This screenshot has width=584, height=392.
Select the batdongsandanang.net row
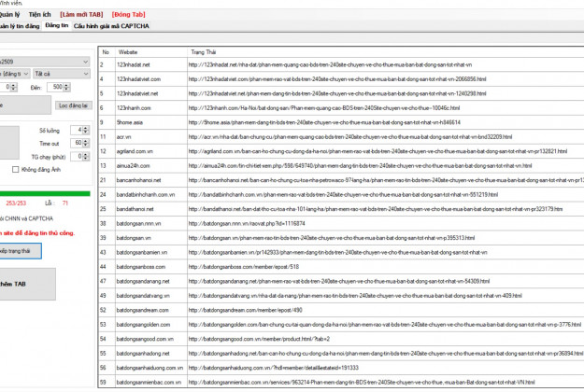pyautogui.click(x=341, y=281)
